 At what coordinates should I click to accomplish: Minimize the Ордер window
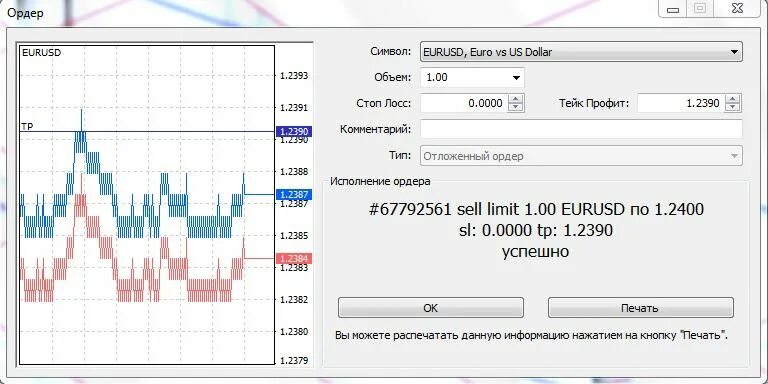[x=673, y=9]
